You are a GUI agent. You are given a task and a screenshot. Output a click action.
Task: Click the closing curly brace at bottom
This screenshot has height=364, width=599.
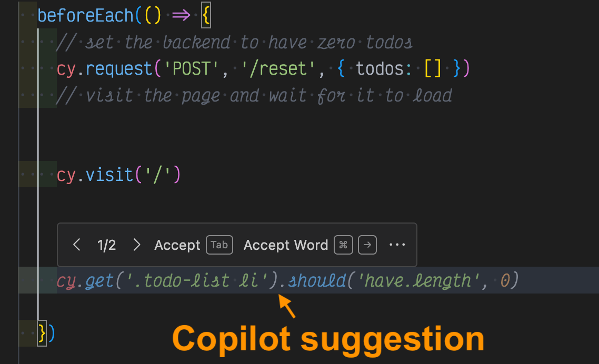(42, 333)
